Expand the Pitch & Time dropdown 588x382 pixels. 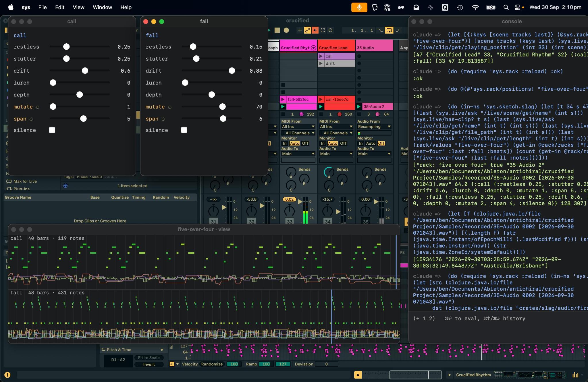162,350
